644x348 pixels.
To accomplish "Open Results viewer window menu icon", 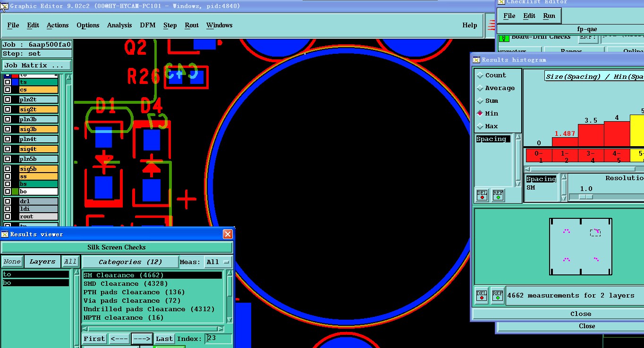I will click(5, 234).
